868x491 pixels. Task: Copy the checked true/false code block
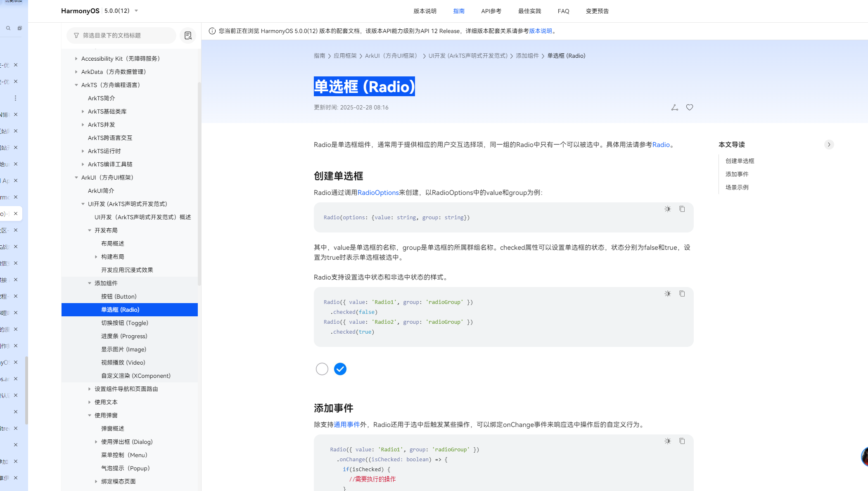pos(682,294)
